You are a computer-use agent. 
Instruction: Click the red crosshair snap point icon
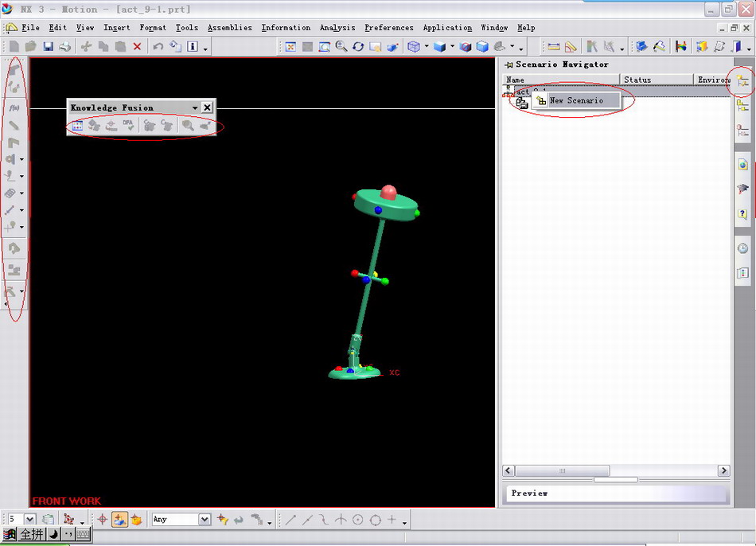pyautogui.click(x=102, y=520)
